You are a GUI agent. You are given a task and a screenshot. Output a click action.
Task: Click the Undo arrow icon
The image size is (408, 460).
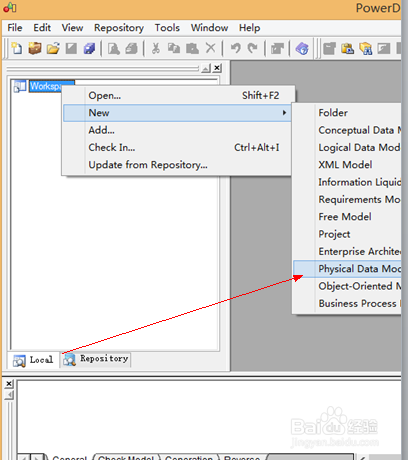[x=235, y=49]
